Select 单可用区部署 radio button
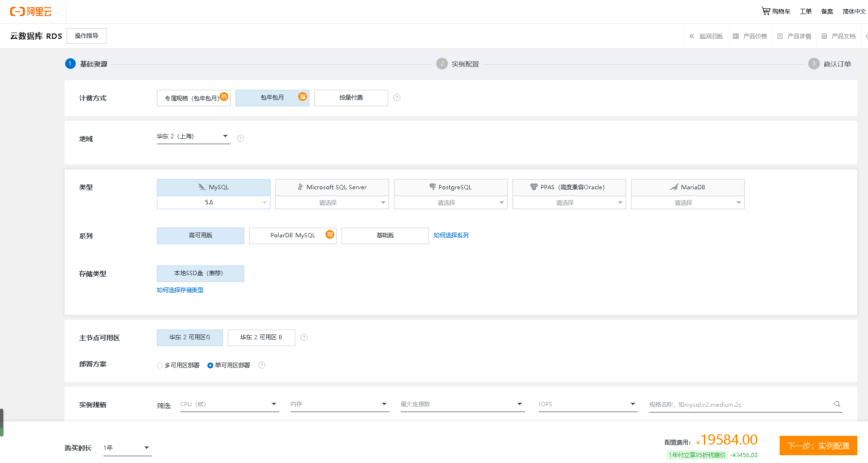Screen dimensions: 868x463 click(x=210, y=365)
